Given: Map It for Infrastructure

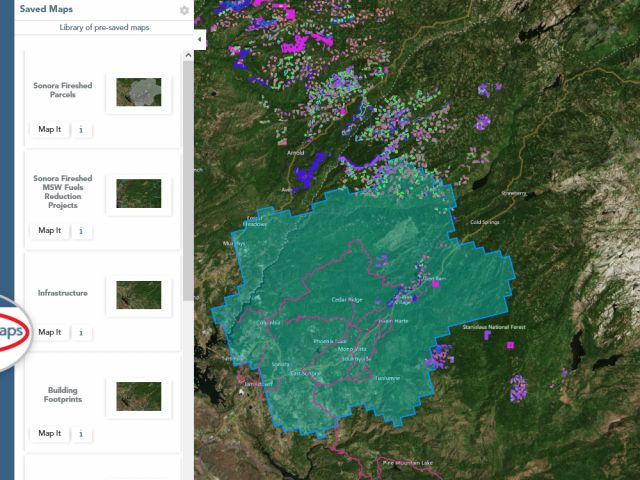Looking at the screenshot, I should pos(49,332).
